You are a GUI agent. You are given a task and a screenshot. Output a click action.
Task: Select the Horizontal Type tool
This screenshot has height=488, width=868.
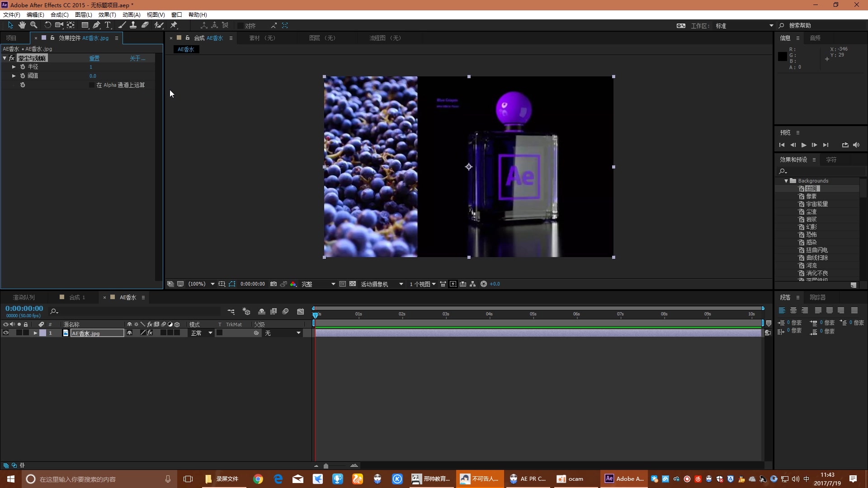coord(108,25)
